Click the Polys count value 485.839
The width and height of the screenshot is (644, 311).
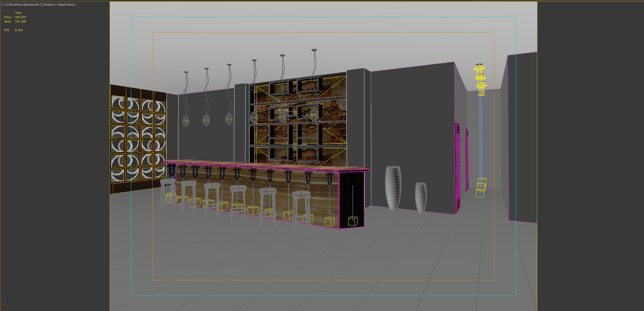(20, 17)
